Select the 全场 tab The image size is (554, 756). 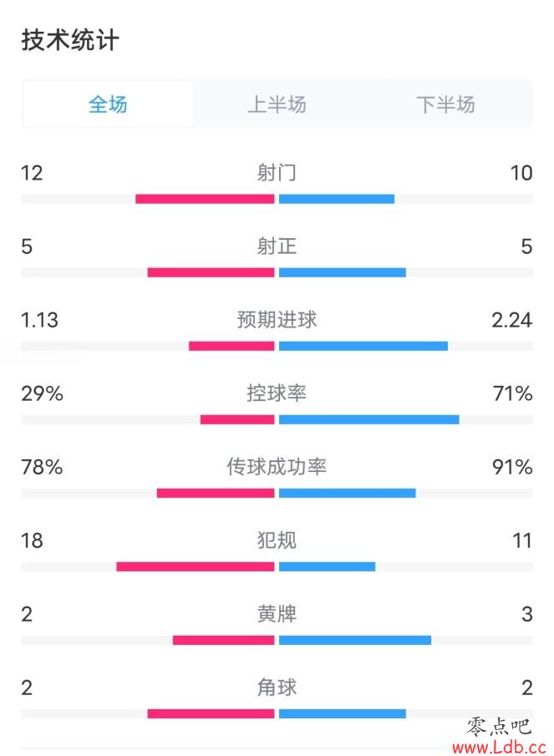click(x=108, y=104)
